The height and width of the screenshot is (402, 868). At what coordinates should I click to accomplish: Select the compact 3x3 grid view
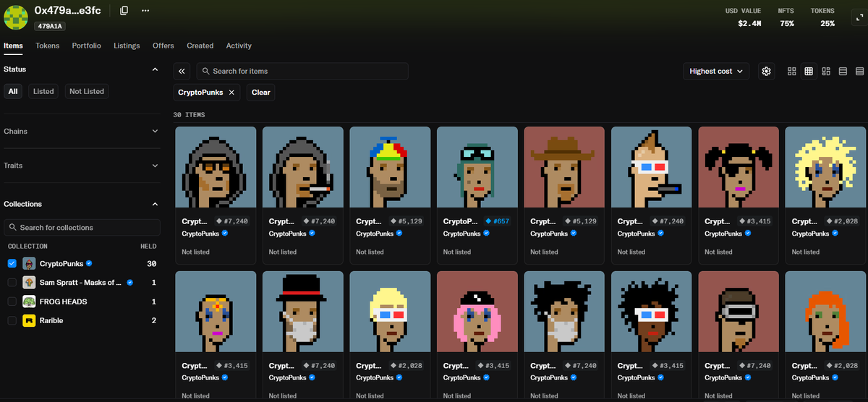click(809, 71)
